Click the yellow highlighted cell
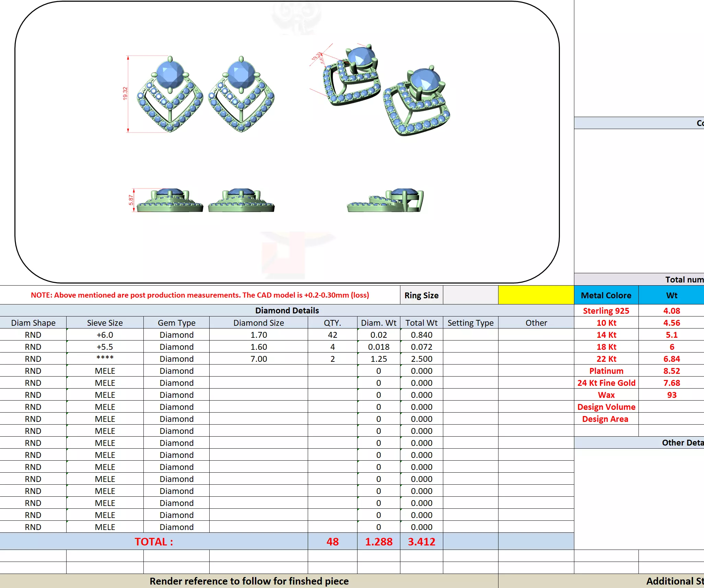The width and height of the screenshot is (704, 588). [x=536, y=295]
